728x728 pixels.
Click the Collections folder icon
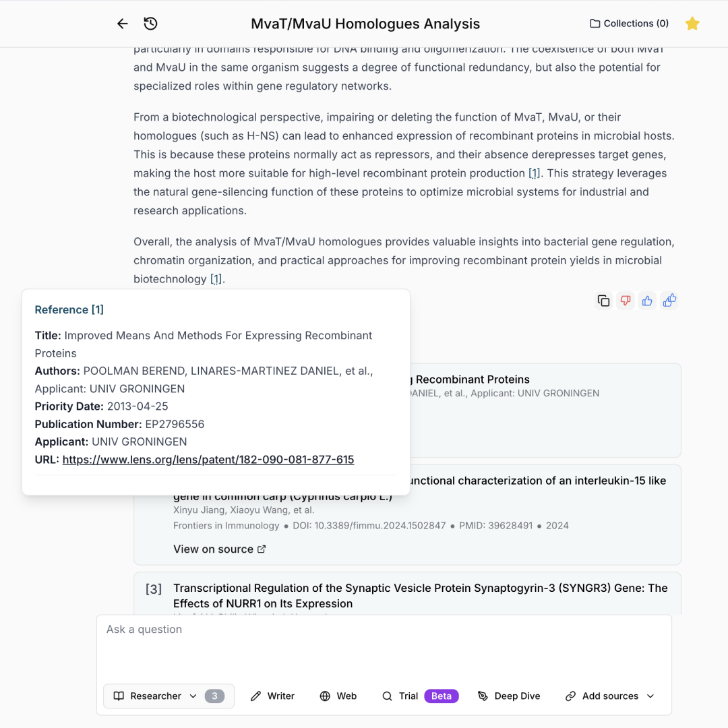(595, 24)
